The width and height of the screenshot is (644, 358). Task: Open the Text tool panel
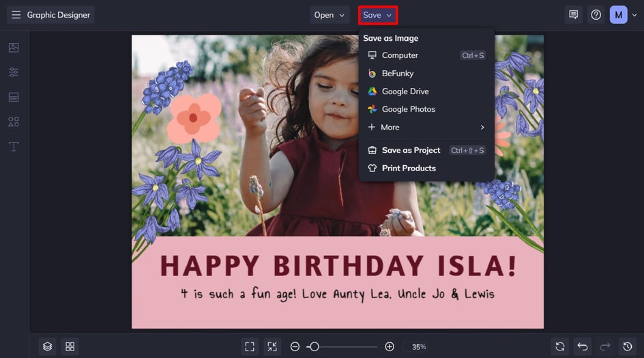click(x=14, y=147)
